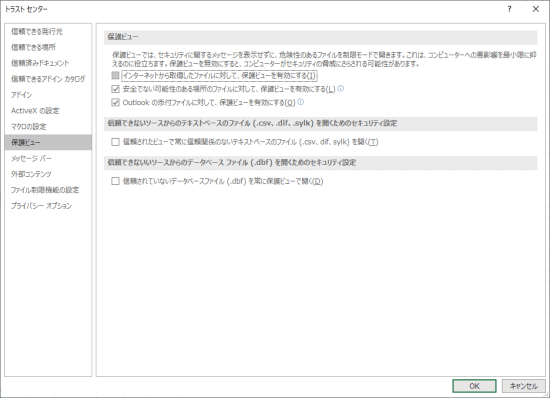Uncheck Outlook attachments Protected View checkbox

click(115, 102)
